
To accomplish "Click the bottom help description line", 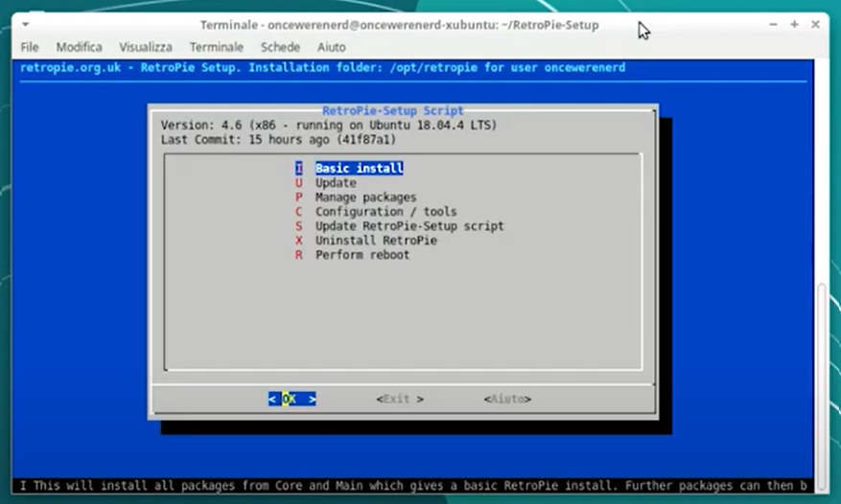I will coord(413,485).
